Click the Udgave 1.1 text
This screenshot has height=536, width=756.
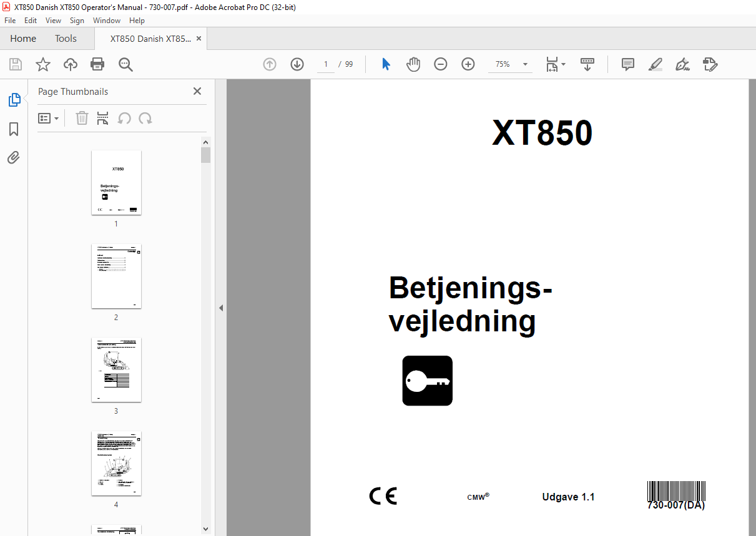(x=568, y=497)
